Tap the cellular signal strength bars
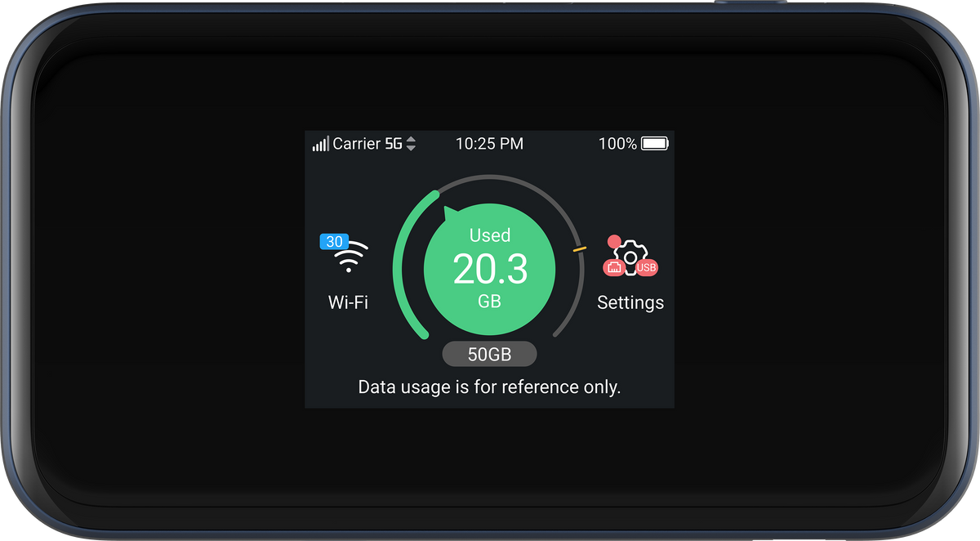Image resolution: width=980 pixels, height=541 pixels. click(x=320, y=144)
